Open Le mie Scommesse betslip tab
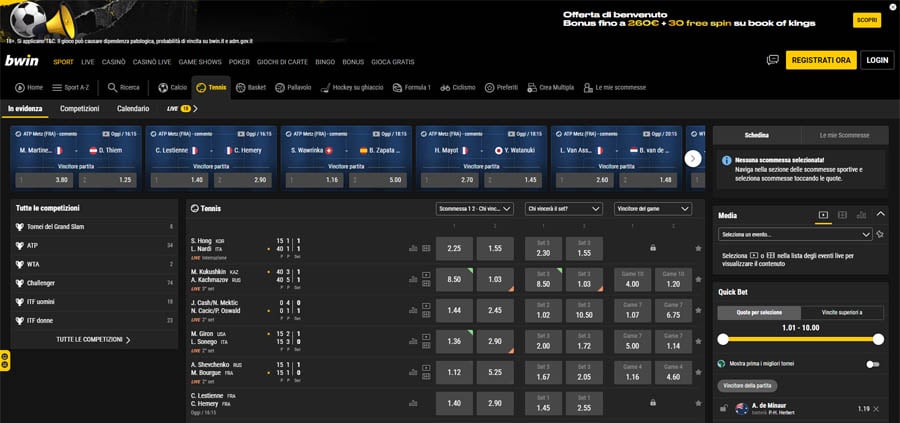 point(844,135)
